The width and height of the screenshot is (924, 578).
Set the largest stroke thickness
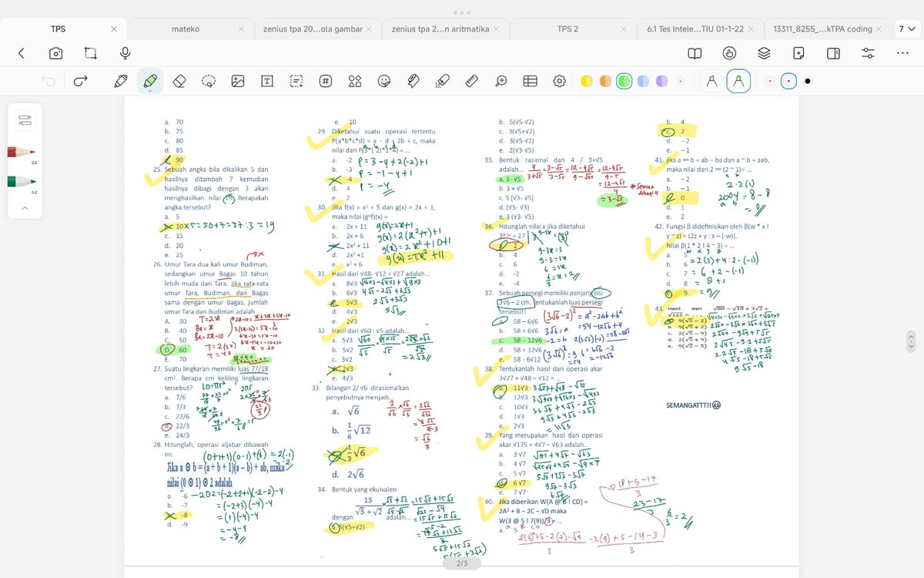[x=808, y=81]
